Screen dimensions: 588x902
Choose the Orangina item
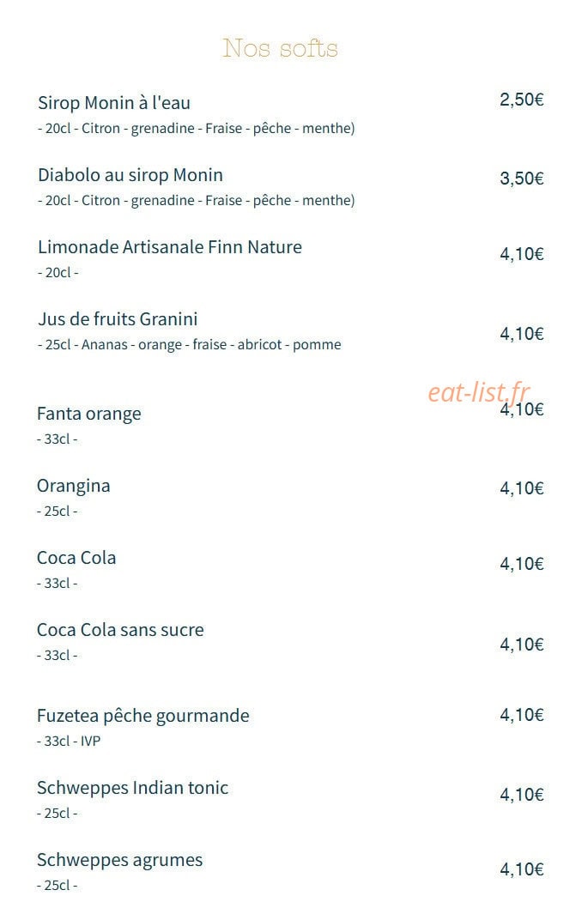(74, 486)
